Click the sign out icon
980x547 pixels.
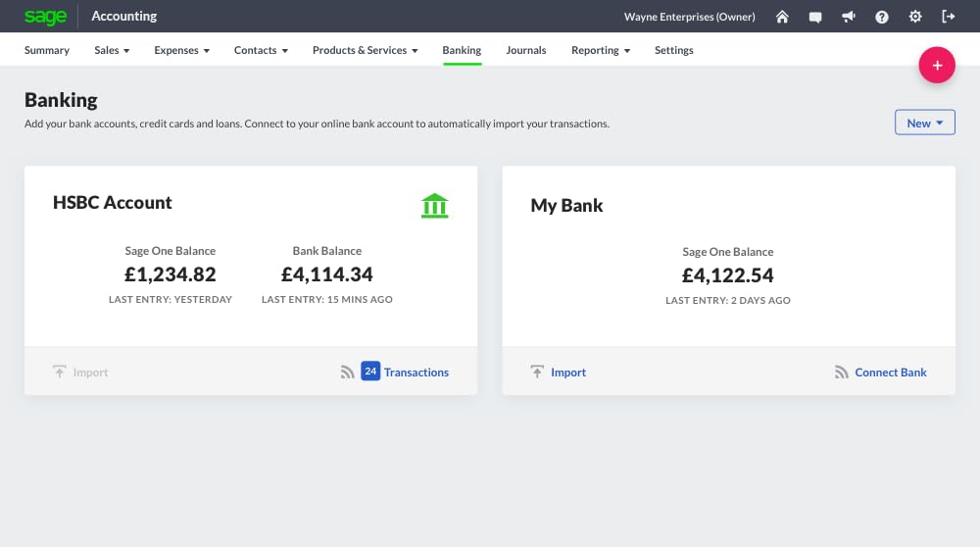(948, 17)
